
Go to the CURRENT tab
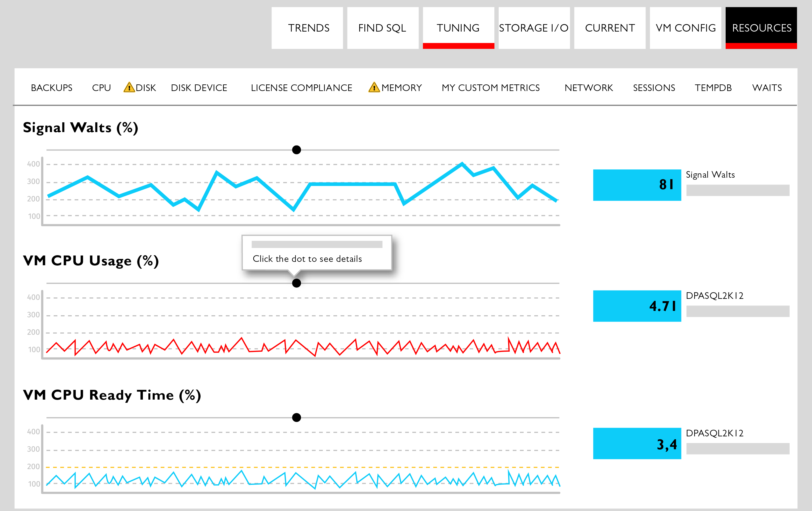(610, 28)
